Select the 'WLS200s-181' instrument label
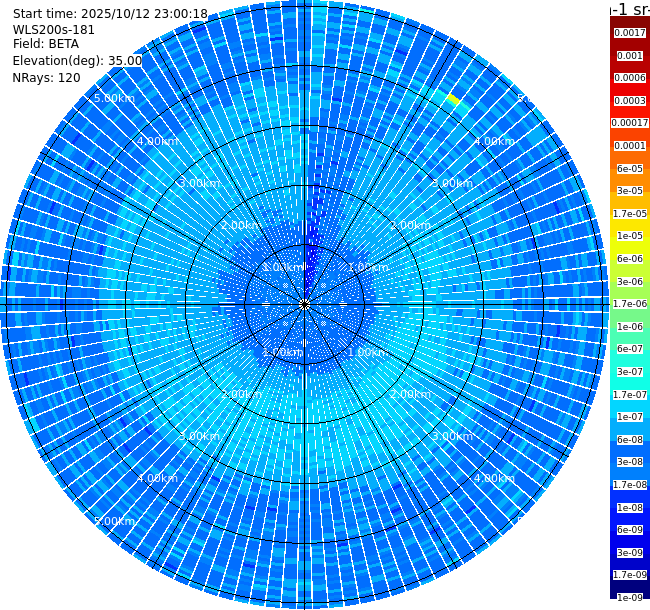 click(x=53, y=30)
